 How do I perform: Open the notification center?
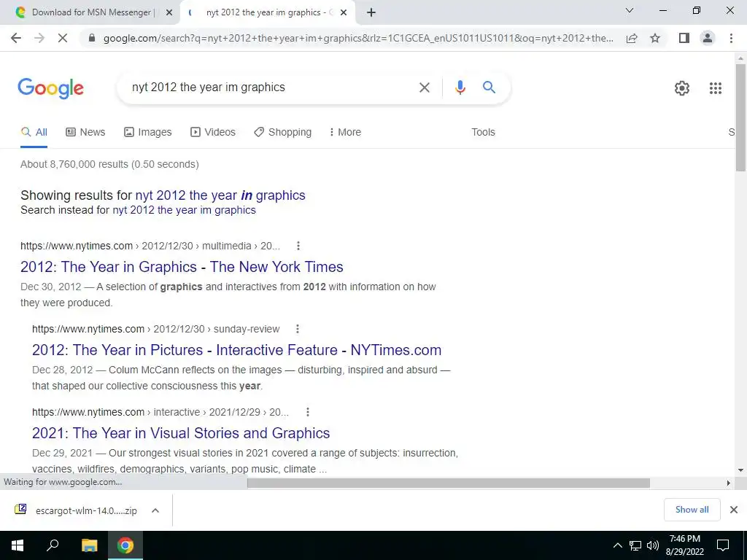723,545
